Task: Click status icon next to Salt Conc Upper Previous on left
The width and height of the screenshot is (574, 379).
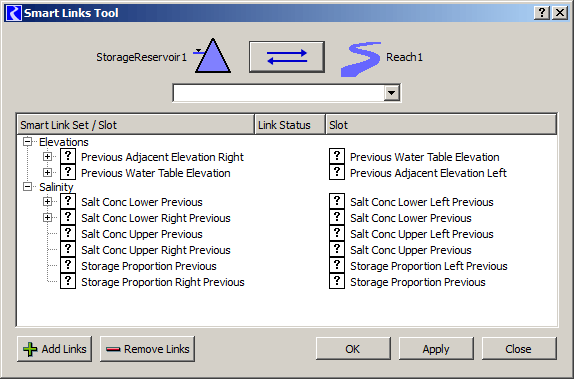Action: 68,233
